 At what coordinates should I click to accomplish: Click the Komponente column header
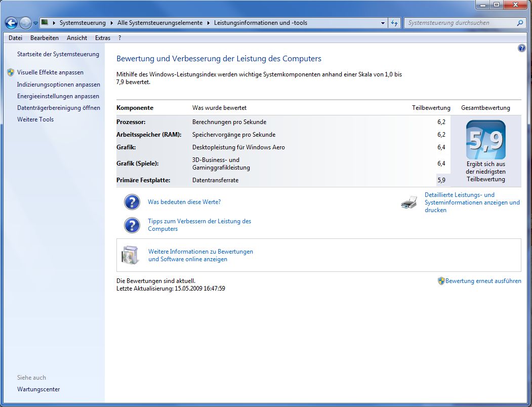point(135,108)
